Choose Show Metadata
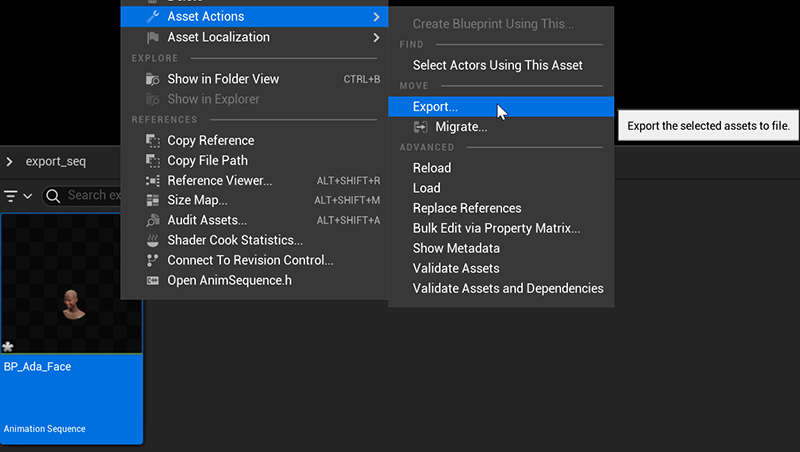This screenshot has width=800, height=452. pos(501,248)
